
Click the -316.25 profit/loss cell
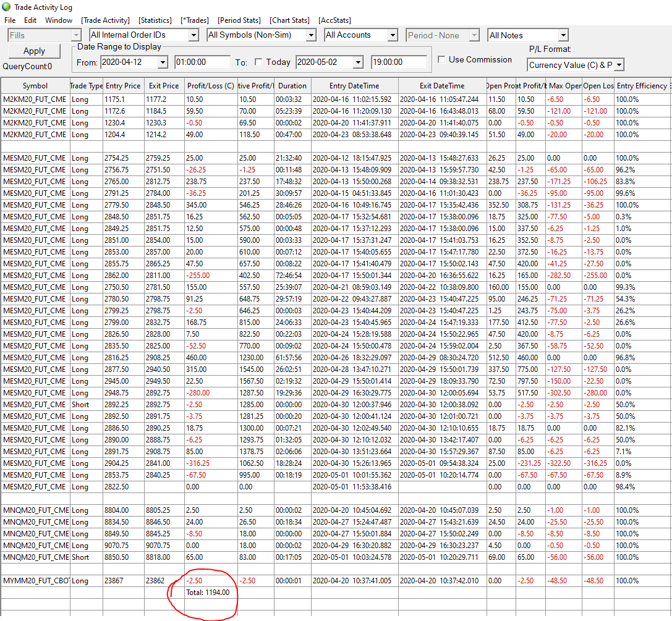(x=211, y=463)
